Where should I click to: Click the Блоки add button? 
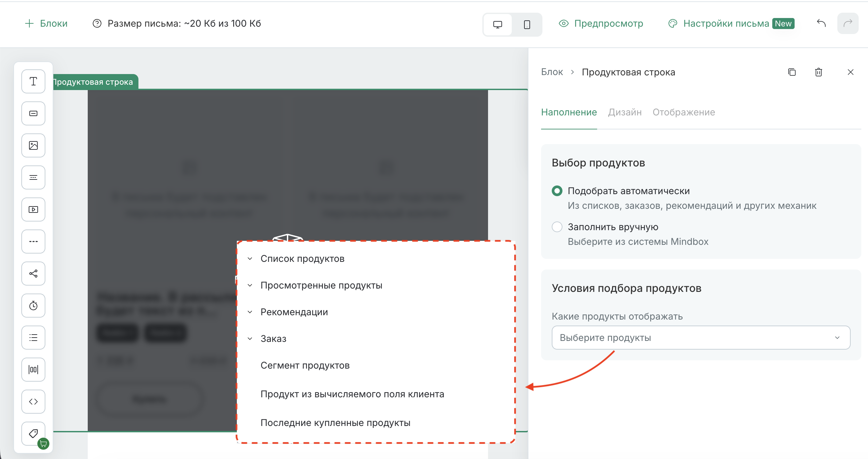46,23
